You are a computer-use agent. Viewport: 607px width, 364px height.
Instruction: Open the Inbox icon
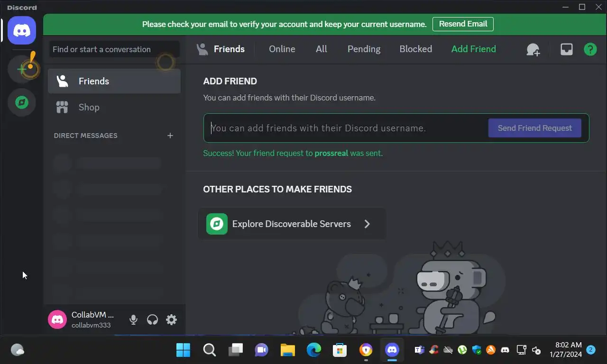(567, 49)
